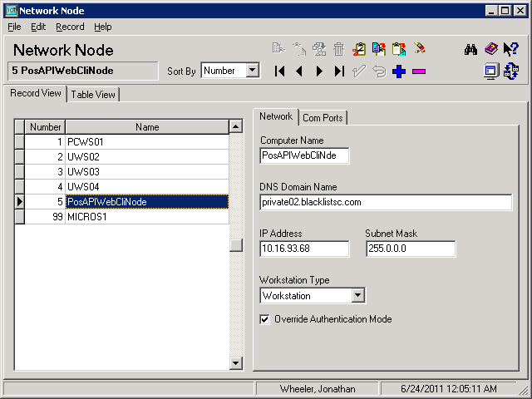This screenshot has width=532, height=399.
Task: Paste record from clipboard icon
Action: 399,49
